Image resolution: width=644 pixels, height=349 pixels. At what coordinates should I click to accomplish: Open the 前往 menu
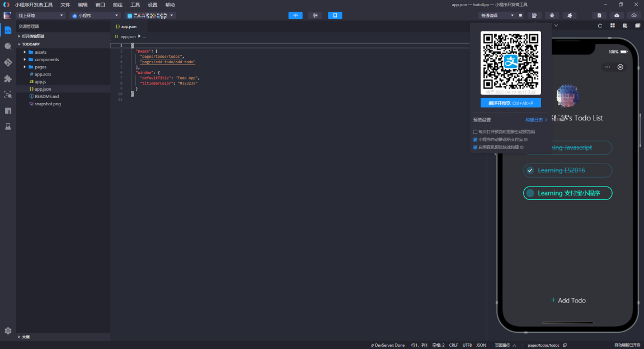(117, 5)
